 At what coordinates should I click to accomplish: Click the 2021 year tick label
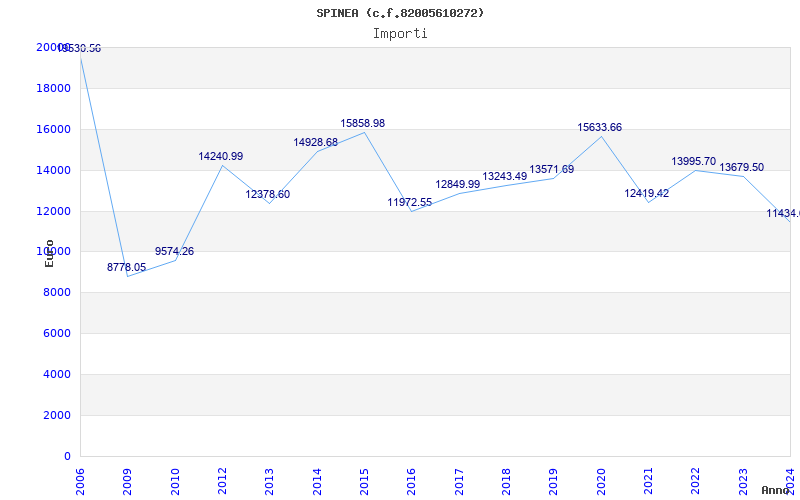click(x=648, y=481)
